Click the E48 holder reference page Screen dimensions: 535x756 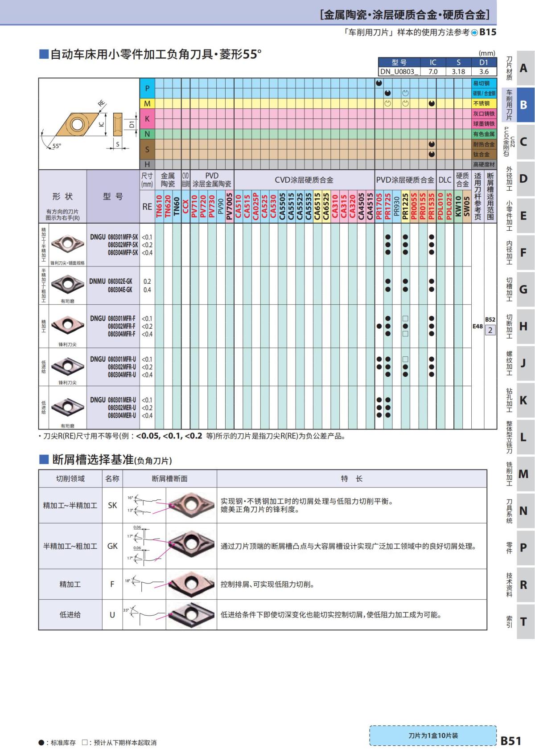coord(477,326)
